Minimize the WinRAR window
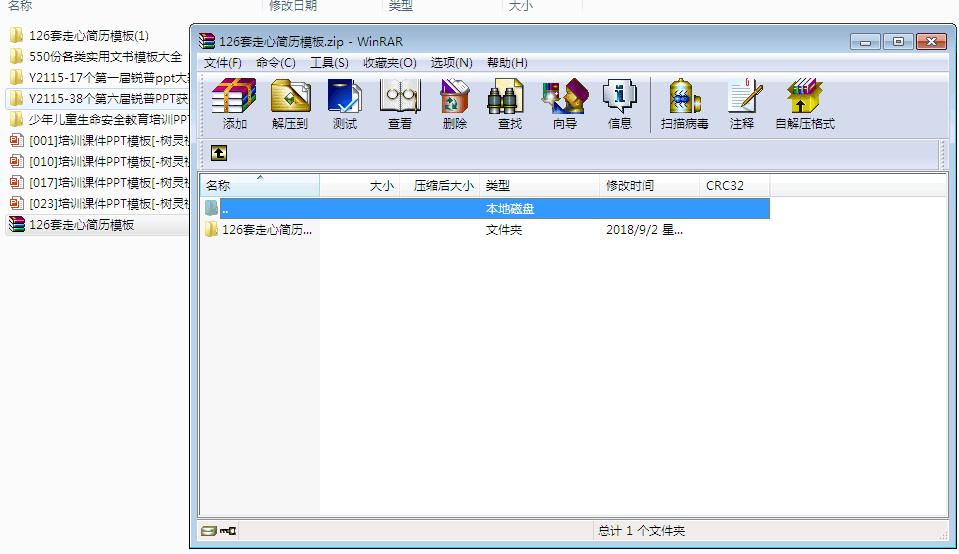This screenshot has height=554, width=959. (x=865, y=42)
